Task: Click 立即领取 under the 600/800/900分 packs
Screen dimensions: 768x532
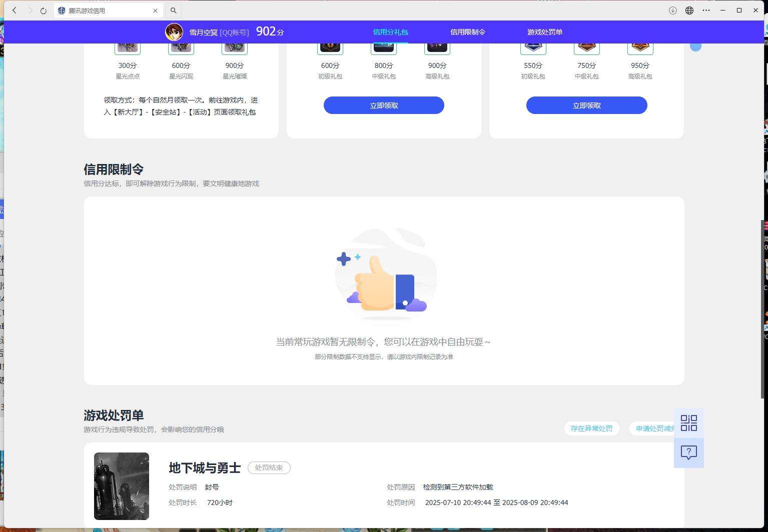Action: point(384,105)
